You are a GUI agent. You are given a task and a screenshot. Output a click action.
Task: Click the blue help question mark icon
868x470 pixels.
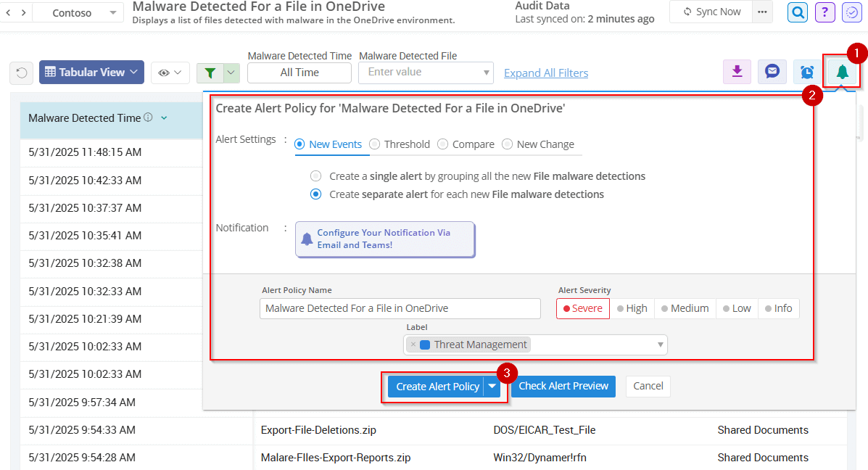pyautogui.click(x=824, y=12)
